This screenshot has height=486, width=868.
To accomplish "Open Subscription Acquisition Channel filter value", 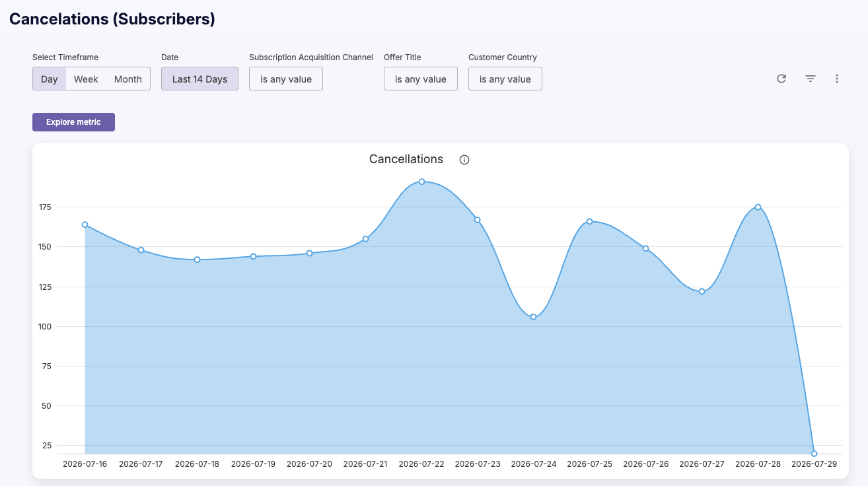I will coord(286,79).
